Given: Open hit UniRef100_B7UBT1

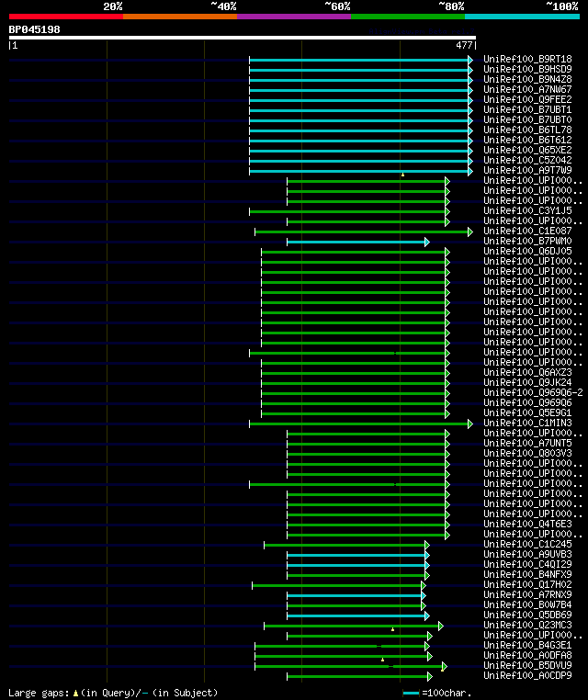Looking at the screenshot, I should (x=527, y=109).
